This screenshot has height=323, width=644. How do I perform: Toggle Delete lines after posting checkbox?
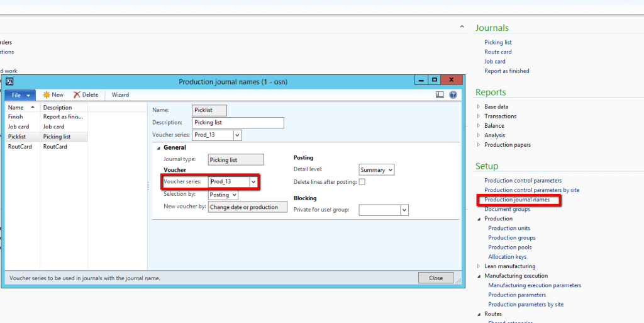click(362, 182)
